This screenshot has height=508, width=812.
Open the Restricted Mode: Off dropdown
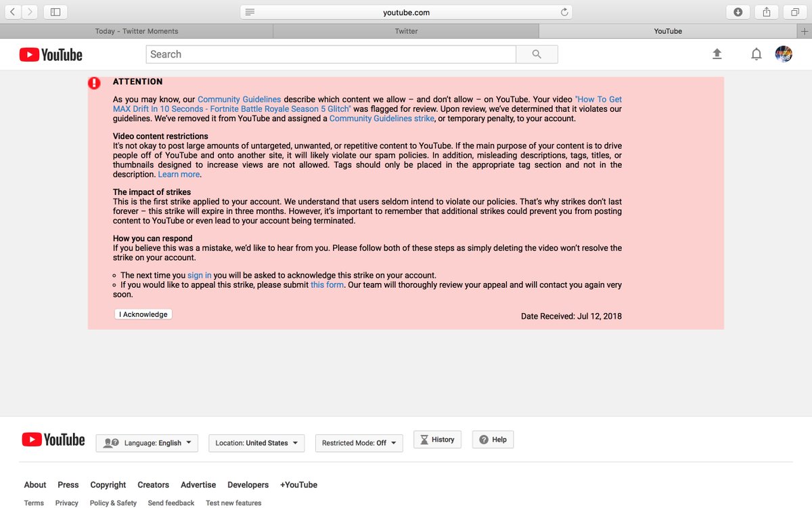[359, 443]
